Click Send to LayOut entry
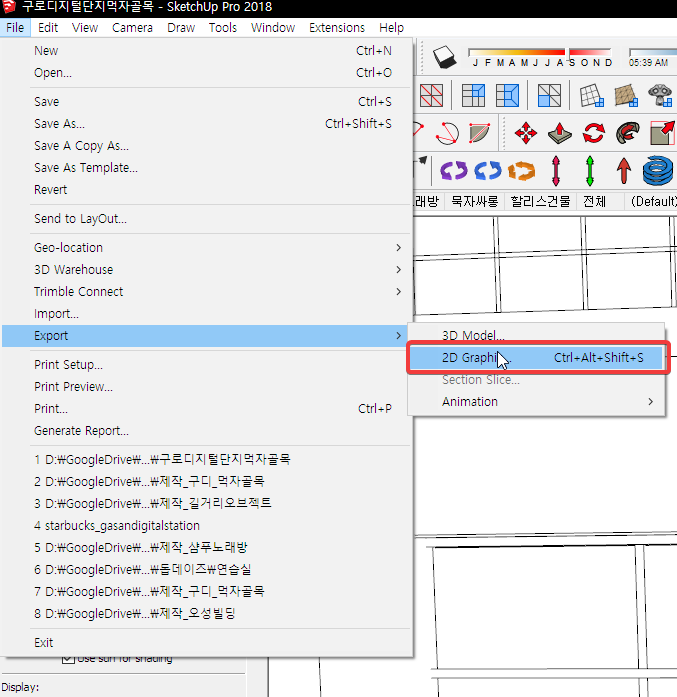 207,219
